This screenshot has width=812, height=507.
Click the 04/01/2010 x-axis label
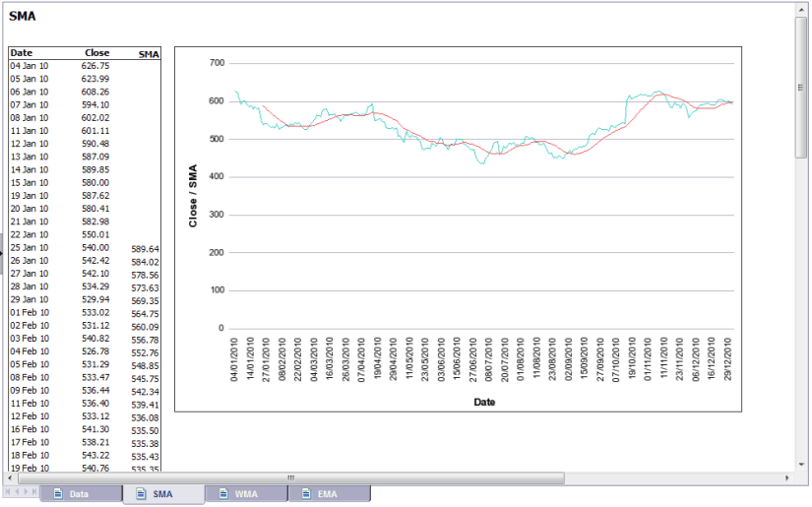[234, 359]
